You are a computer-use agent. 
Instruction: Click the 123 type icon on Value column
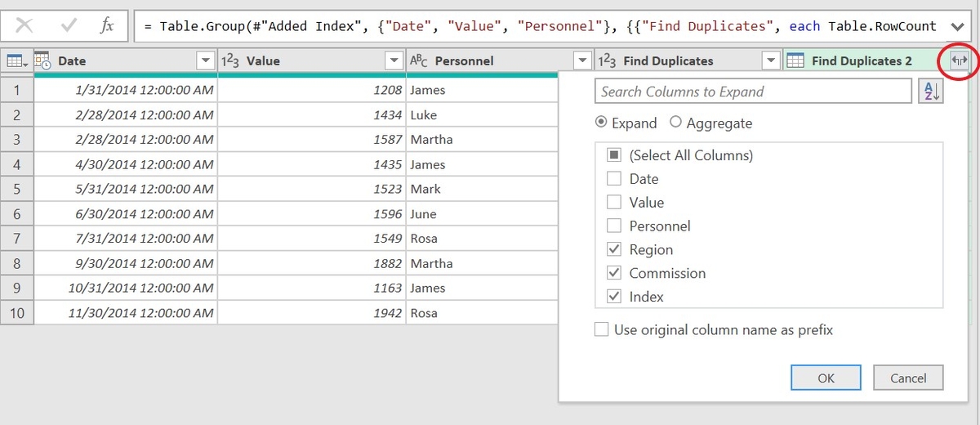[231, 61]
